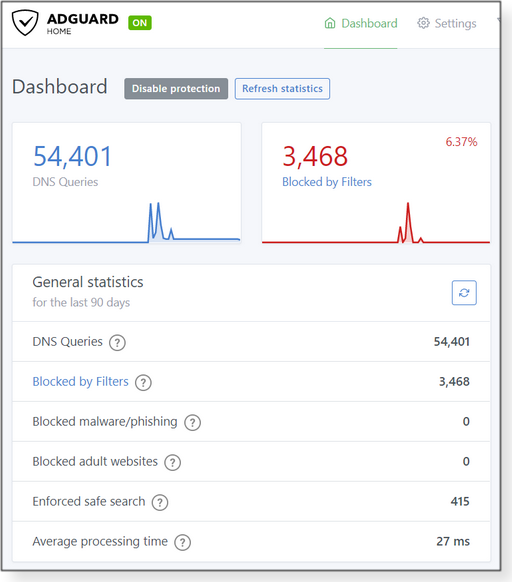Screen dimensions: 512x582
Task: Click the 54,401 value in DNS Queries row
Action: pos(452,341)
